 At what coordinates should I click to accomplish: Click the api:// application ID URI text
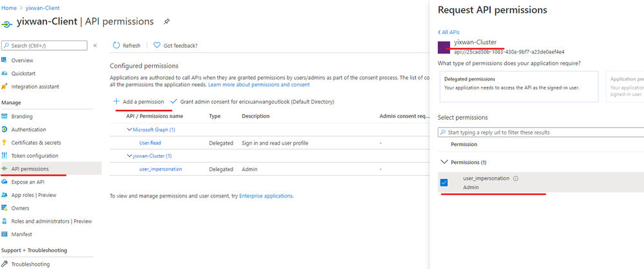pos(509,52)
